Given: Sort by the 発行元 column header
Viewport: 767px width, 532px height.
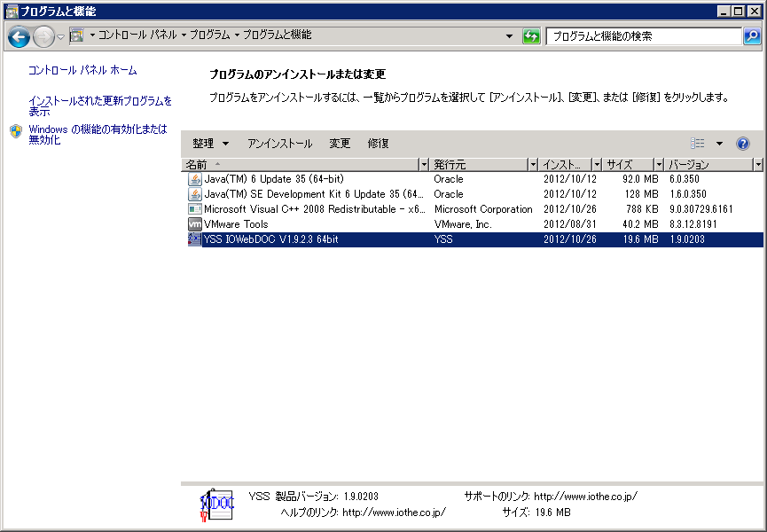Looking at the screenshot, I should point(479,165).
